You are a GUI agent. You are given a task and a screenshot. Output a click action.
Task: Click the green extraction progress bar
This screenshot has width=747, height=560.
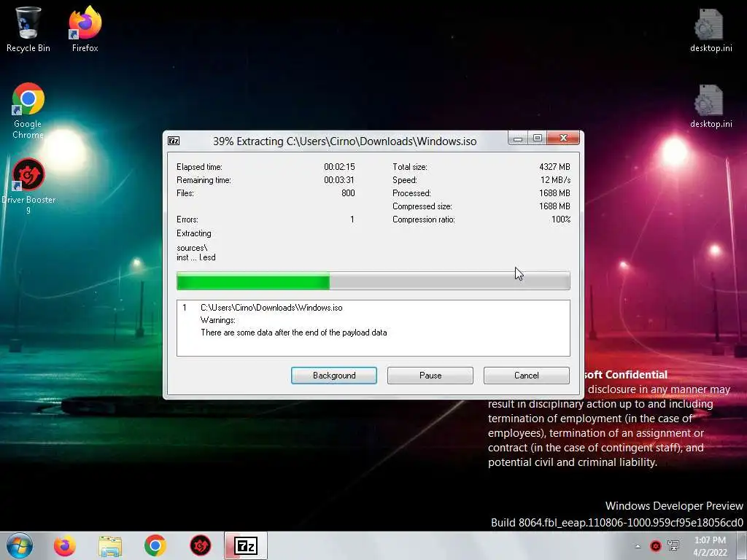pyautogui.click(x=373, y=281)
